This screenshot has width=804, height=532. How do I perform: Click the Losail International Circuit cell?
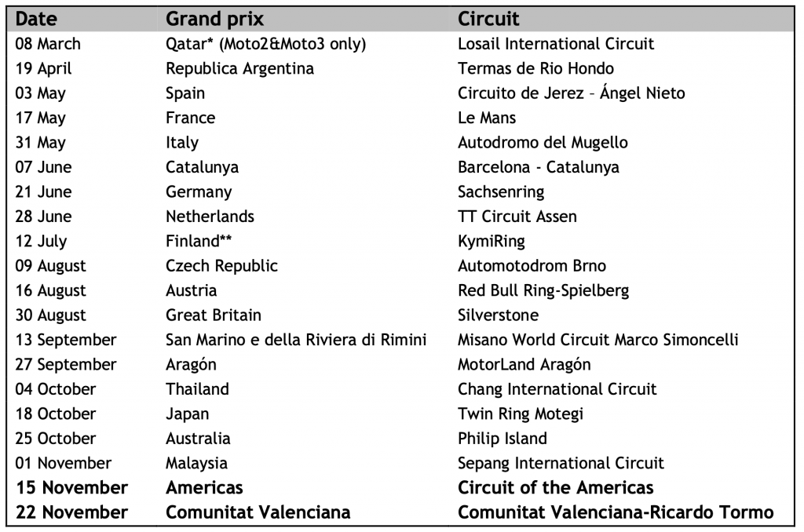point(556,44)
